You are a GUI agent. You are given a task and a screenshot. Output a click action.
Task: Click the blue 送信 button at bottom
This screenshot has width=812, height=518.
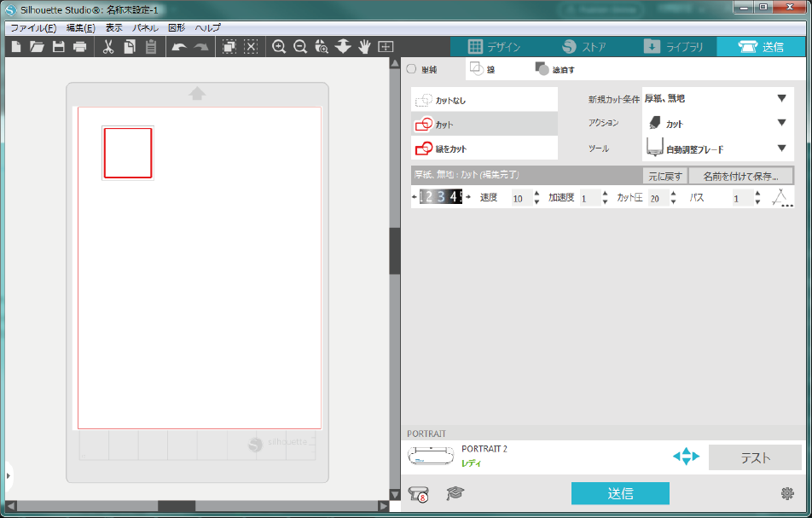(620, 493)
